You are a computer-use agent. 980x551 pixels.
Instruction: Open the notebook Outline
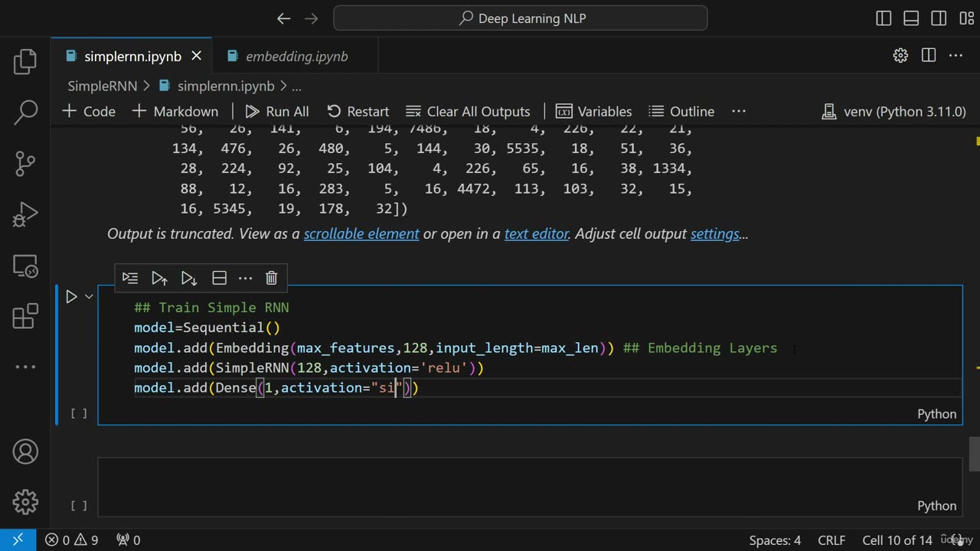tap(681, 111)
